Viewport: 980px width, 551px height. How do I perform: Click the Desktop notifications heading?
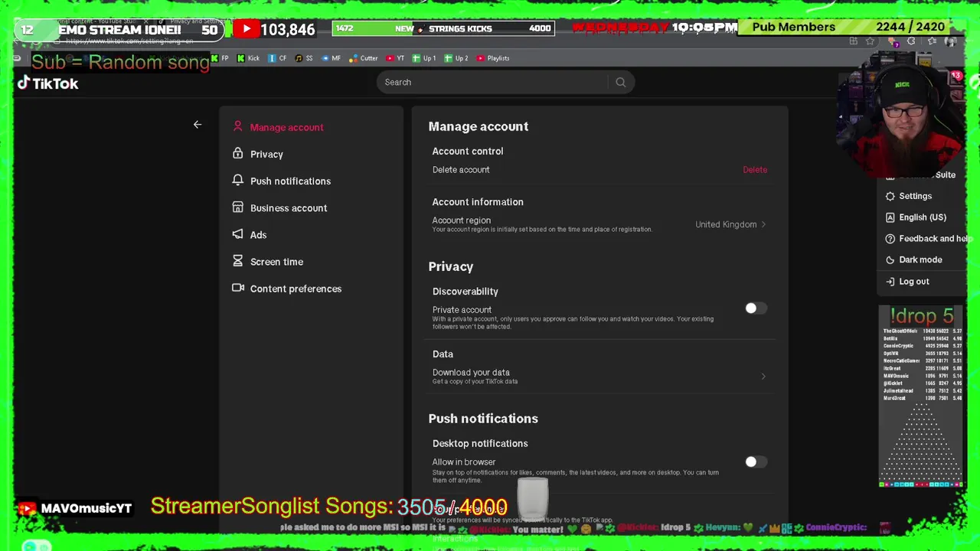coord(480,444)
